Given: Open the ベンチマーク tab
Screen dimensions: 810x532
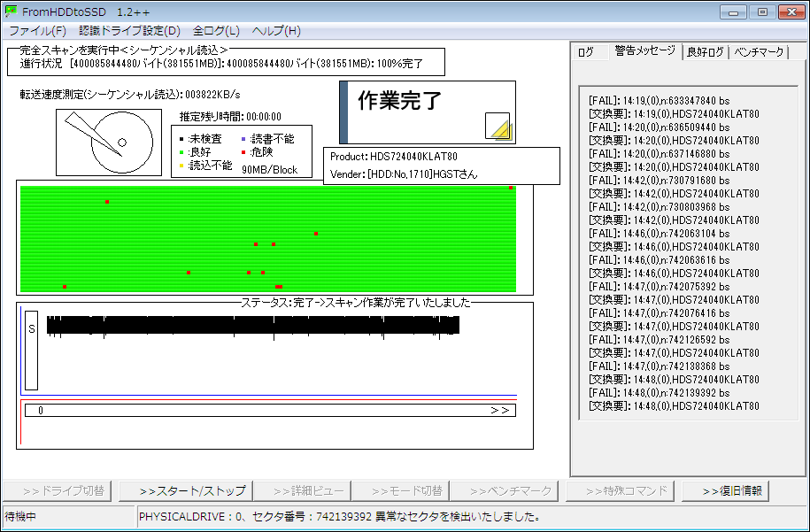Looking at the screenshot, I should pos(759,52).
